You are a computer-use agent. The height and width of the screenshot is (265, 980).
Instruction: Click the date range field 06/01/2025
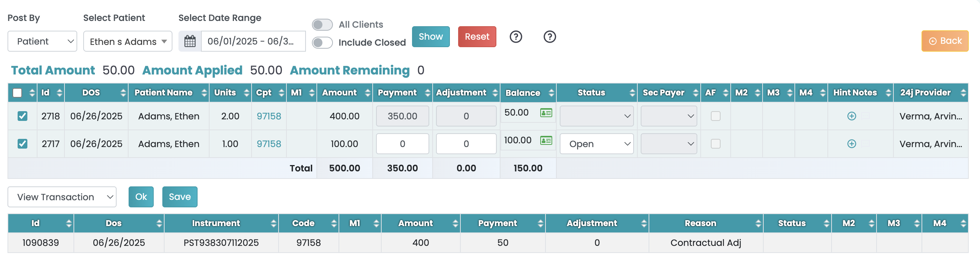point(253,42)
